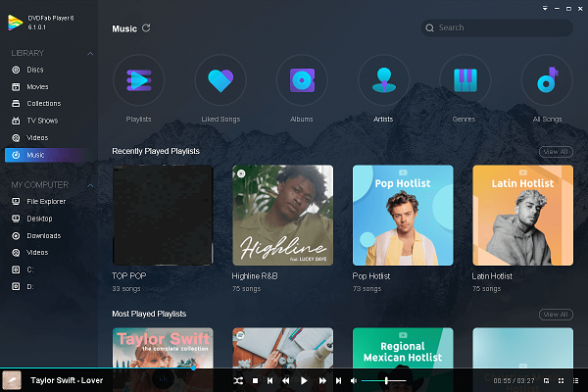Mute the player volume
The height and width of the screenshot is (392, 588).
click(354, 381)
